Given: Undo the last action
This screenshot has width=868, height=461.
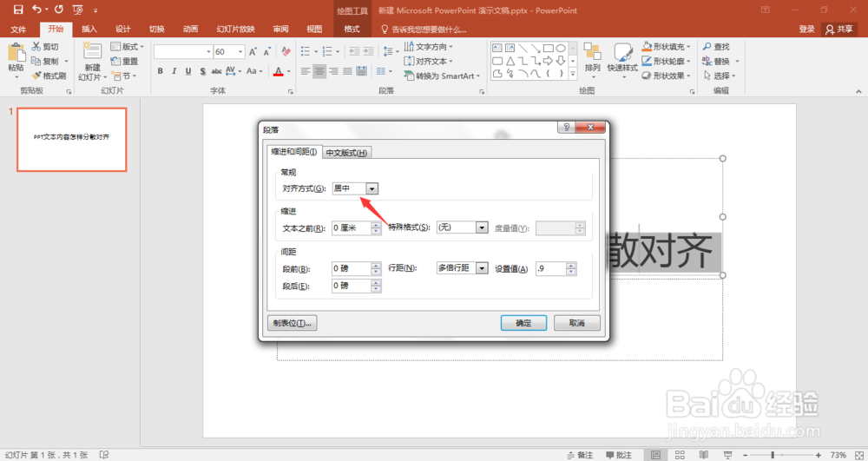Looking at the screenshot, I should [x=37, y=10].
